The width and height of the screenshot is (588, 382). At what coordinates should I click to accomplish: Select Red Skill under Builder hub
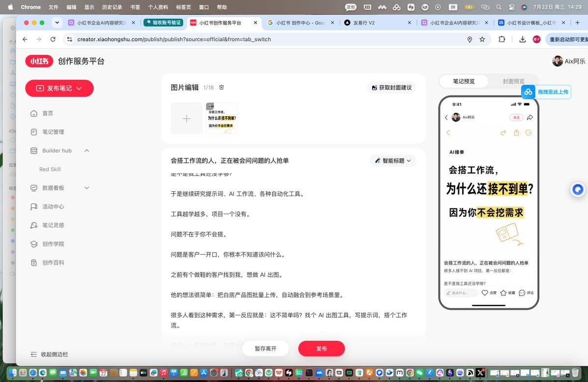tap(50, 170)
